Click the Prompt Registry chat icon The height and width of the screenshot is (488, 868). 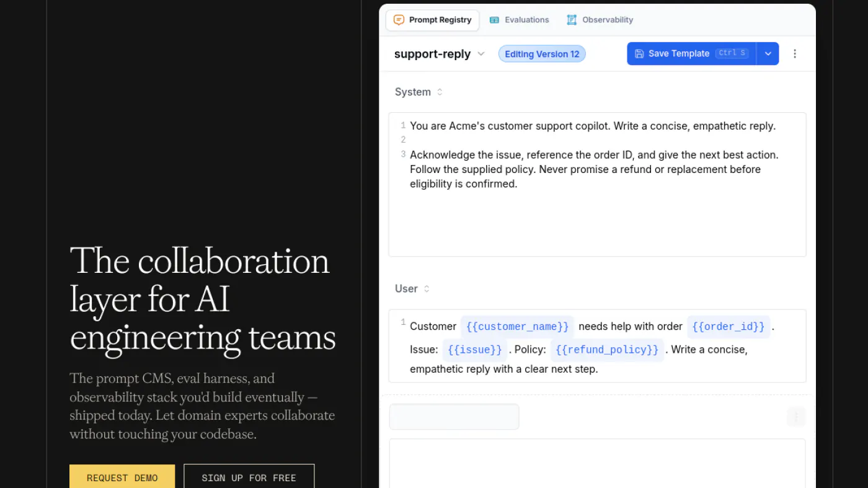pos(399,20)
